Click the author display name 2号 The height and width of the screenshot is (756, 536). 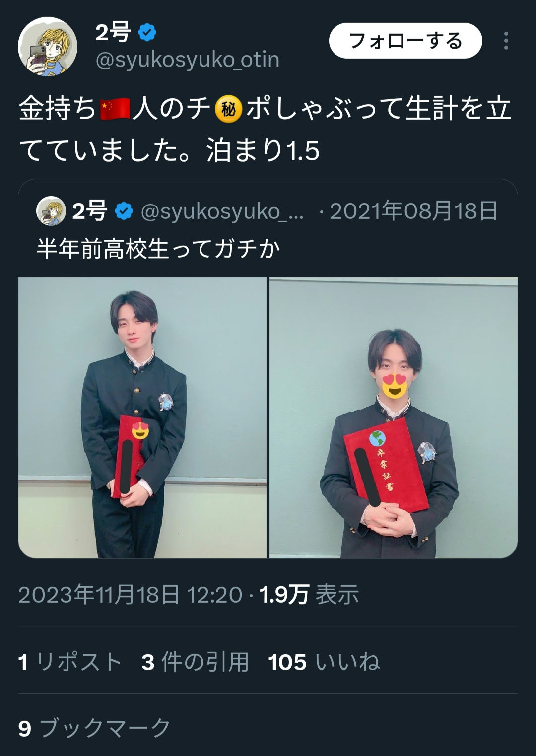pos(113,33)
